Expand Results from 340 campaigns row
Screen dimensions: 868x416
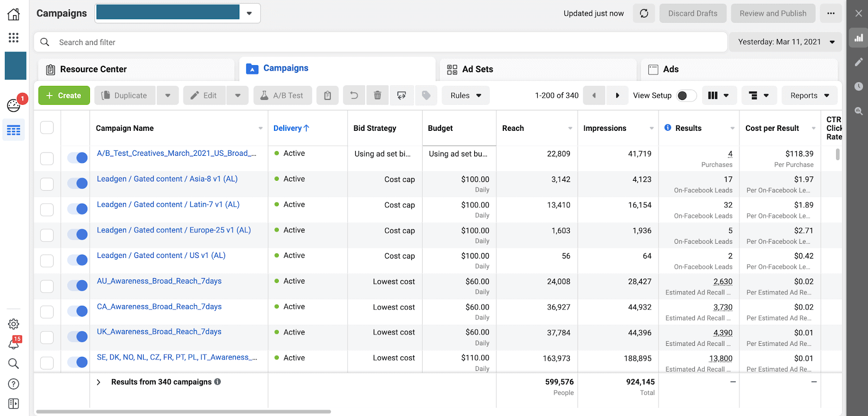click(98, 382)
